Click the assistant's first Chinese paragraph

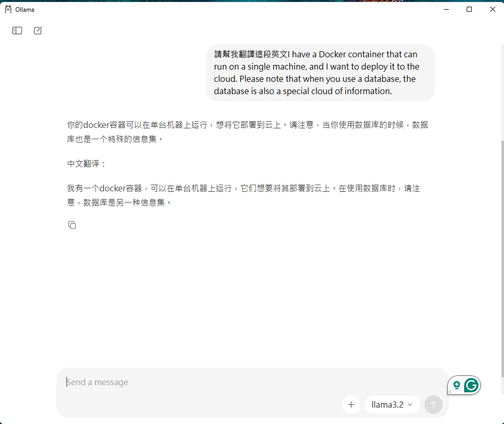(247, 131)
